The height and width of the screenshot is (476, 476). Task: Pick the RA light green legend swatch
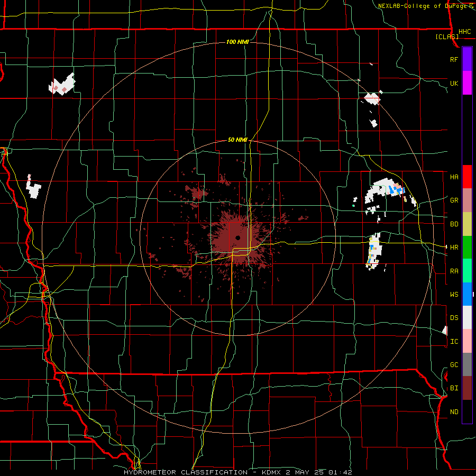467,271
